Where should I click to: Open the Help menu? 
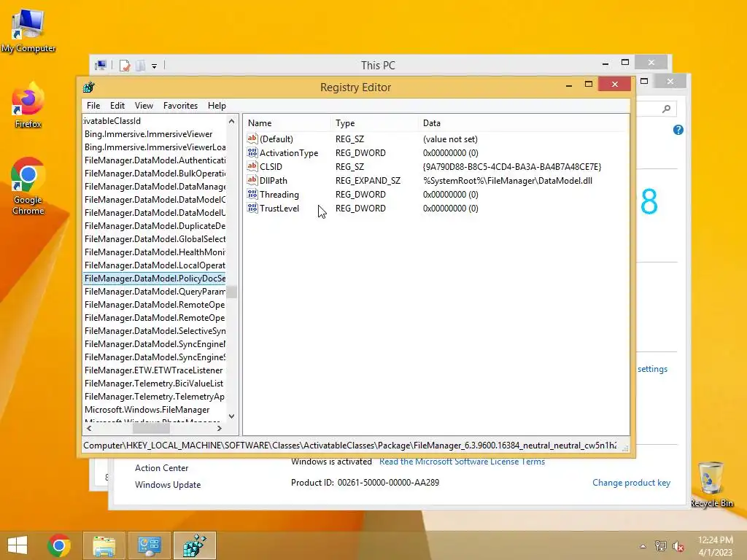click(217, 106)
